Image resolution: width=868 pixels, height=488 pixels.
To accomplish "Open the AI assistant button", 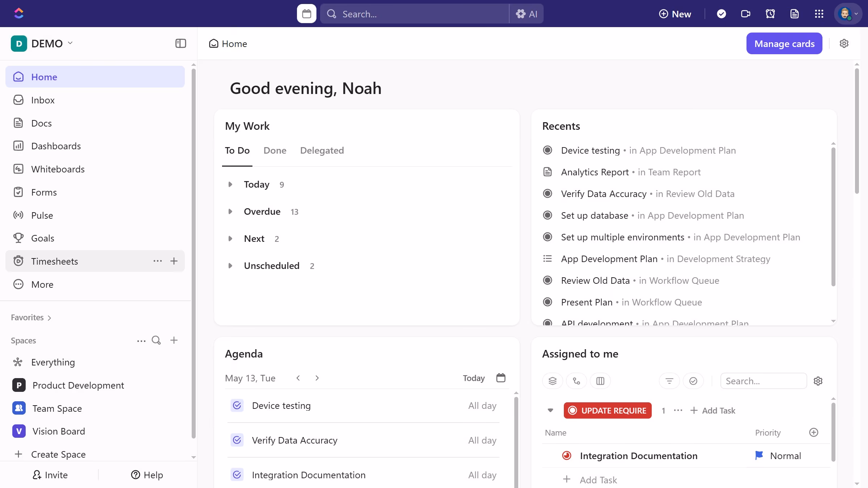I will point(527,14).
